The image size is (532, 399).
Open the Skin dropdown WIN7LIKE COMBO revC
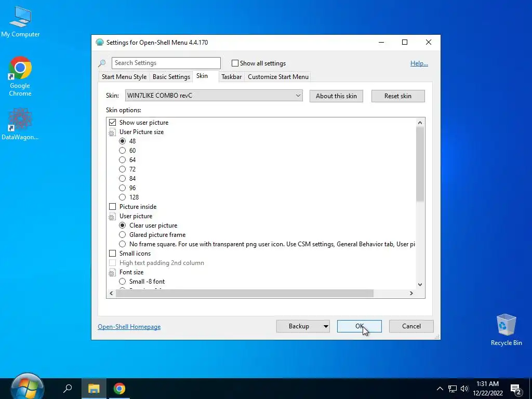(x=214, y=96)
